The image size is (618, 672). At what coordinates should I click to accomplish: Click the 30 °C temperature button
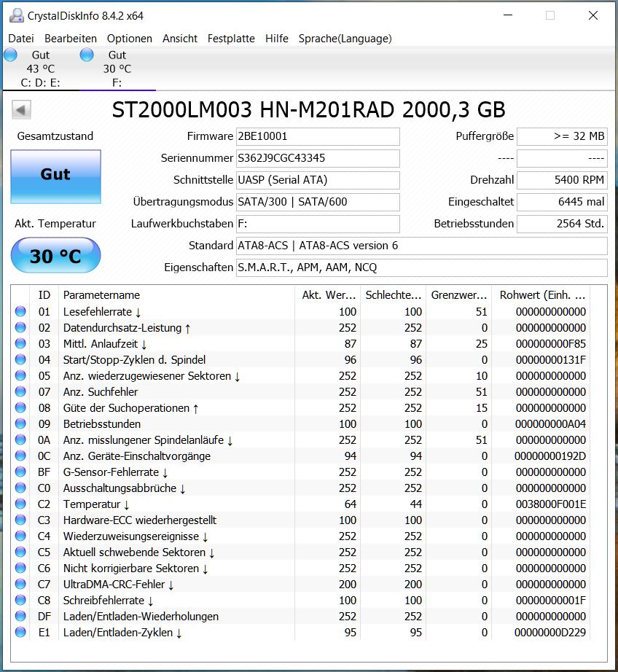coord(55,255)
